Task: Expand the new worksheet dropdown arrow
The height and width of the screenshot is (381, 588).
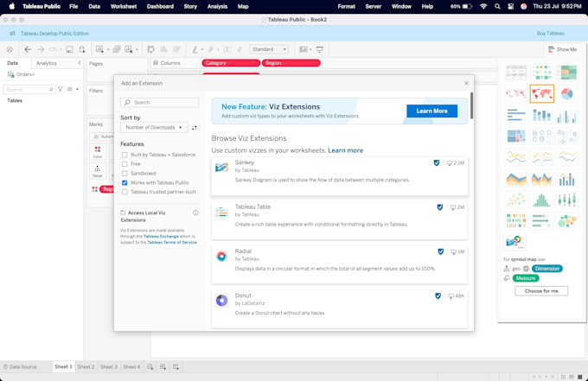Action: [x=108, y=50]
